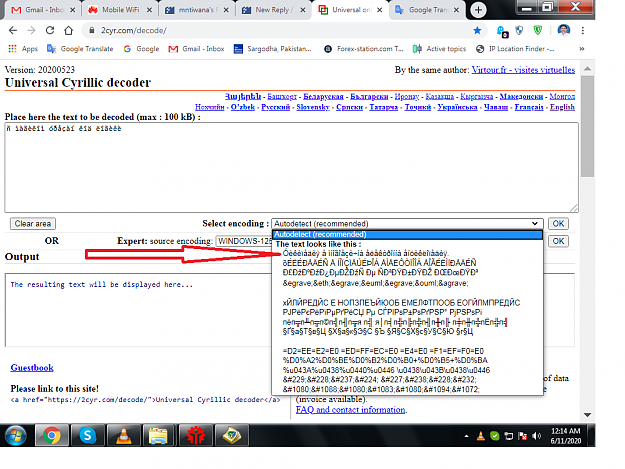Open the Forex-station.com bookmark
Image resolution: width=625 pixels, height=469 pixels.
[x=364, y=49]
